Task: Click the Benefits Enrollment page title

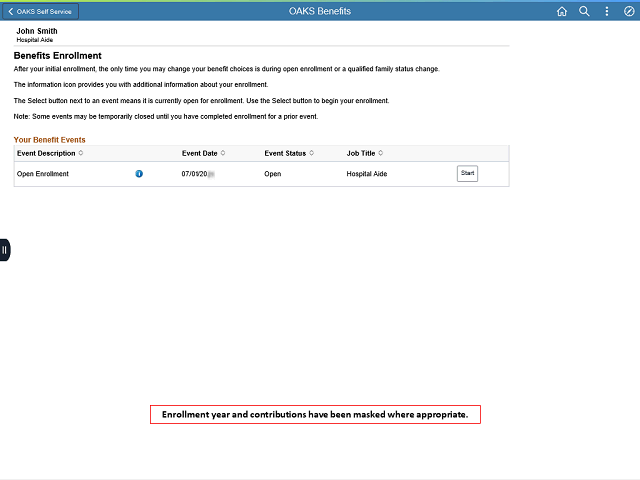Action: [x=58, y=56]
